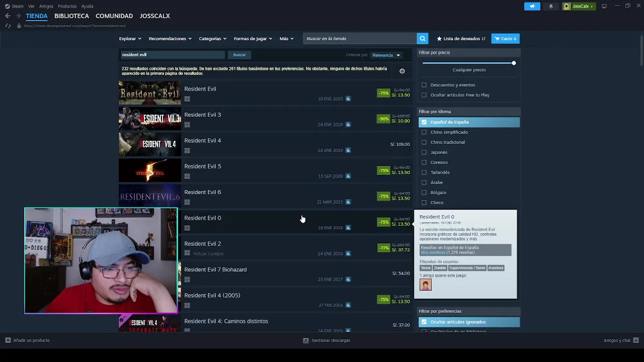
Task: Open Relevancia sort dropdown
Action: pyautogui.click(x=386, y=55)
